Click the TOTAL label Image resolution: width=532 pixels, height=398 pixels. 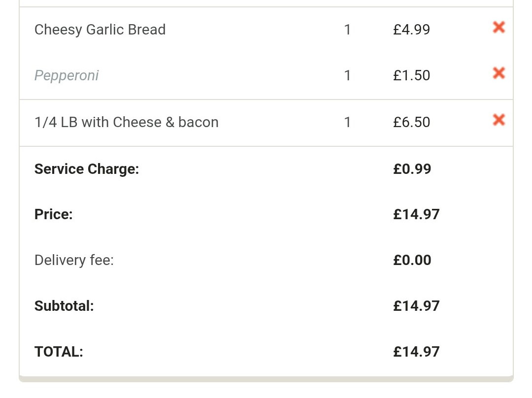[x=59, y=352]
